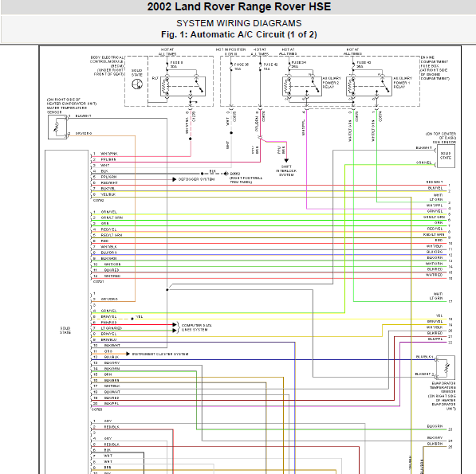Click the Fuse 8 30A symbol
This screenshot has width=476, height=474.
point(167,67)
